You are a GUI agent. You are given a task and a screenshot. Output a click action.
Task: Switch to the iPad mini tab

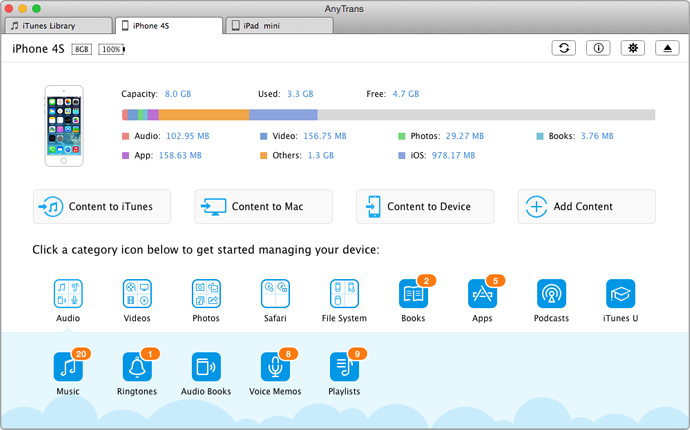click(279, 26)
